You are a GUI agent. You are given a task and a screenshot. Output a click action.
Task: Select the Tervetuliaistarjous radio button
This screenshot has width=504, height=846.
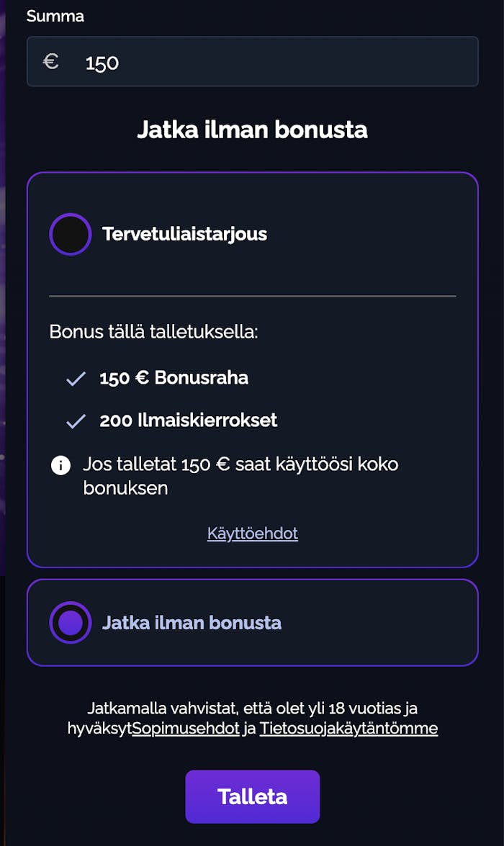(71, 234)
